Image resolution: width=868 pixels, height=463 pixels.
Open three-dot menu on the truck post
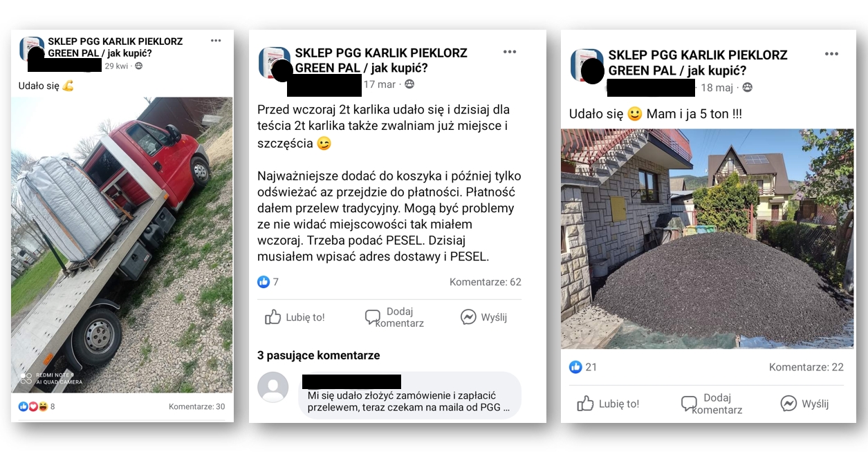point(216,41)
